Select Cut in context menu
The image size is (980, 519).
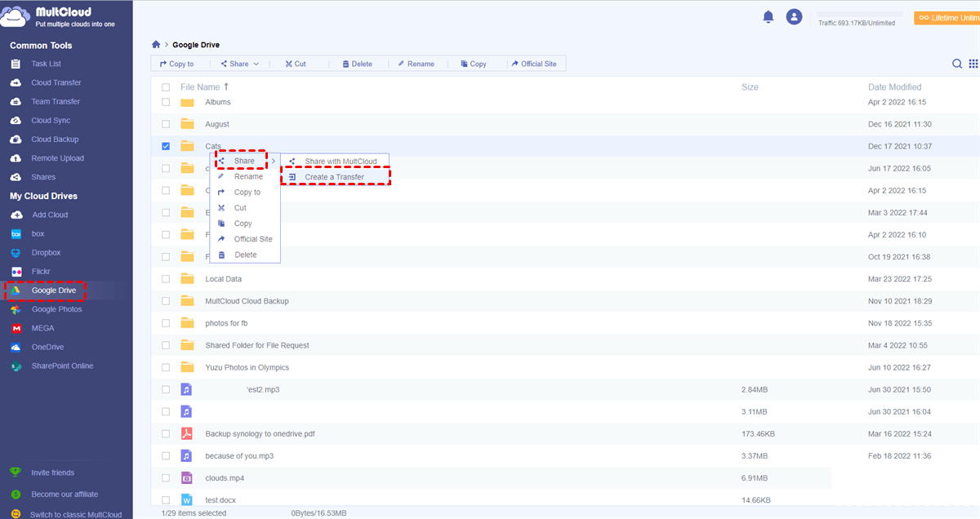pos(245,208)
